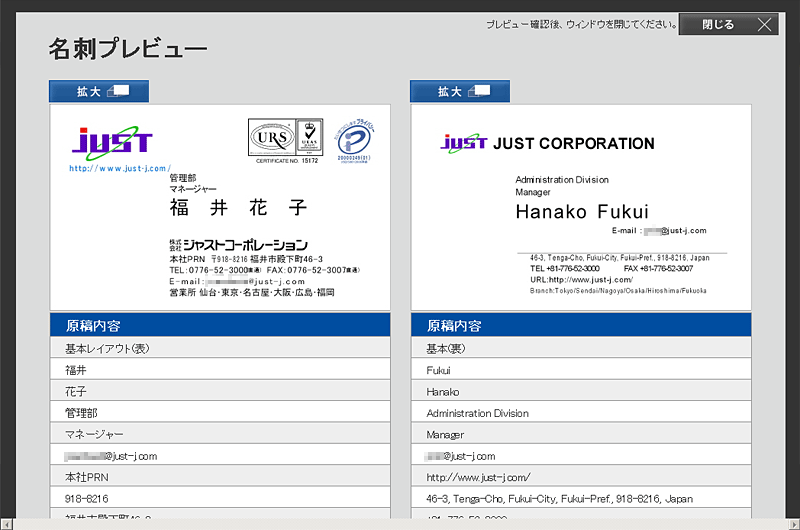Select the 福井 row
800x530 pixels.
click(220, 370)
